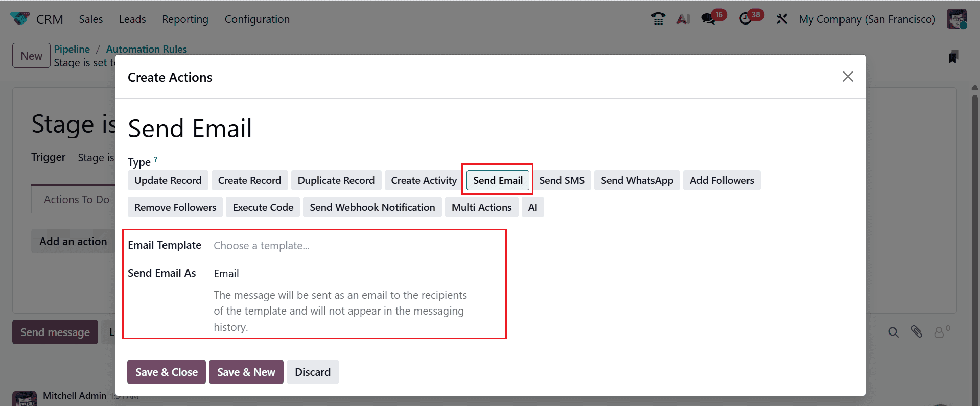The height and width of the screenshot is (406, 980).
Task: Click the Send message button
Action: tap(55, 332)
